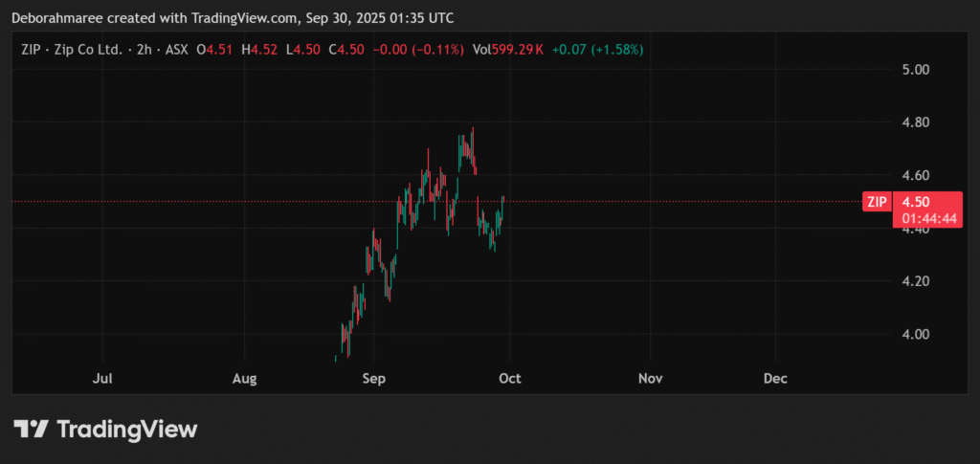Viewport: 980px width, 464px height.
Task: Click the red ZIP symbol tag
Action: pyautogui.click(x=877, y=202)
